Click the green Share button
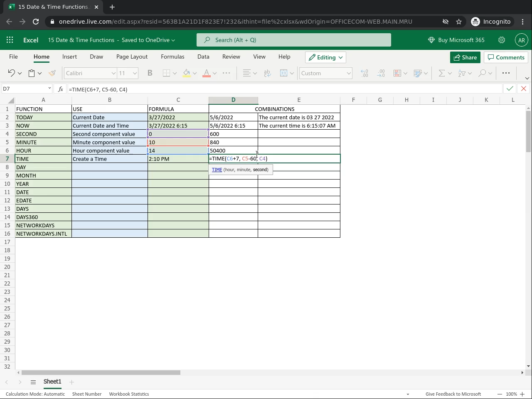The image size is (532, 399). tap(465, 57)
